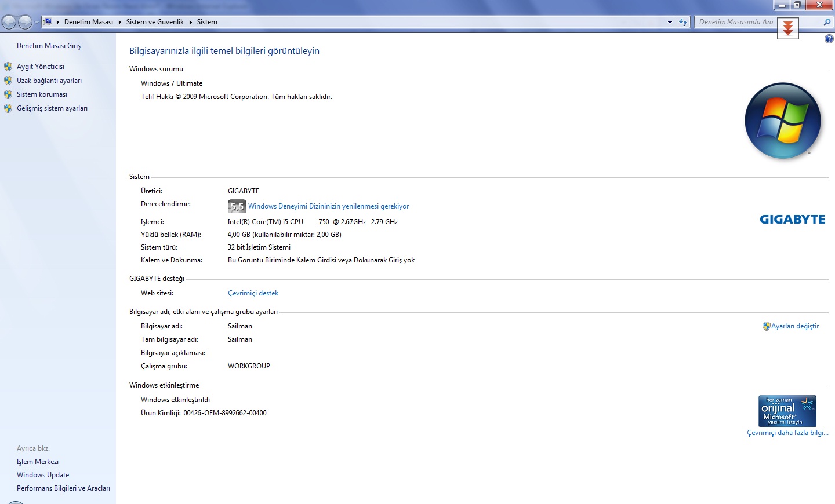
Task: Click the search magnifier icon
Action: click(827, 22)
